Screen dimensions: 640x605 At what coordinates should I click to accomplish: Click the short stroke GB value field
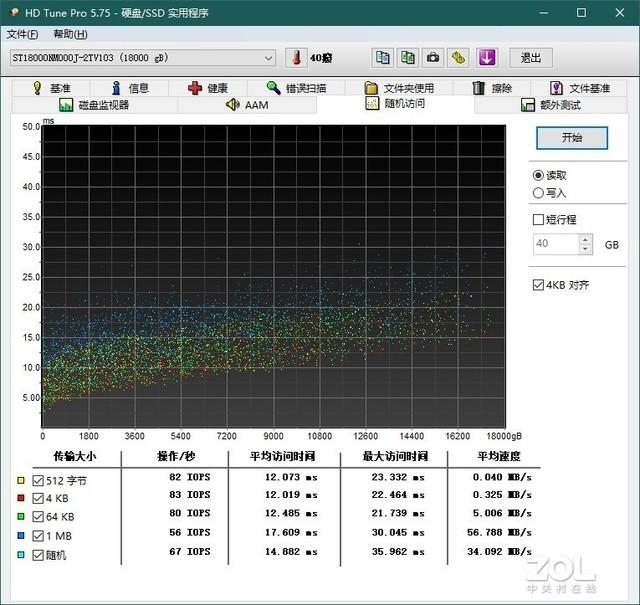click(x=556, y=244)
